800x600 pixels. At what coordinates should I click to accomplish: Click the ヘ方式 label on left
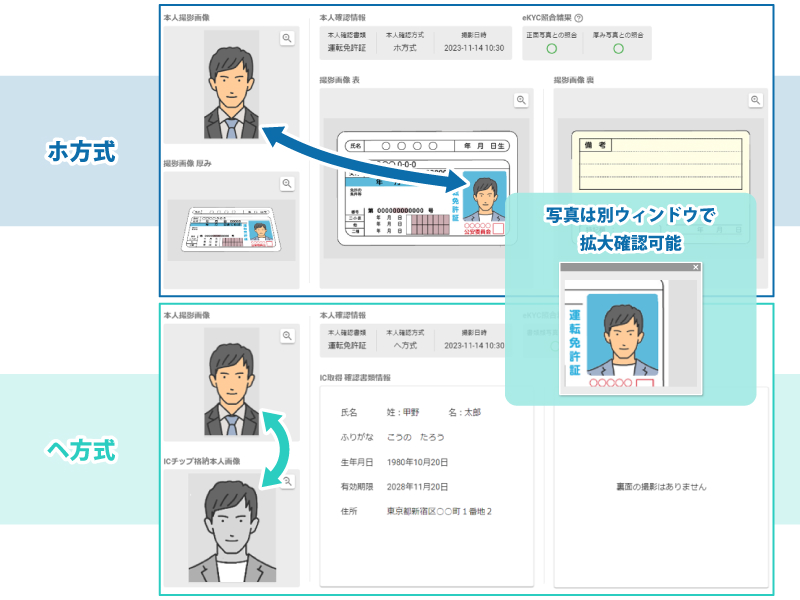tap(82, 450)
